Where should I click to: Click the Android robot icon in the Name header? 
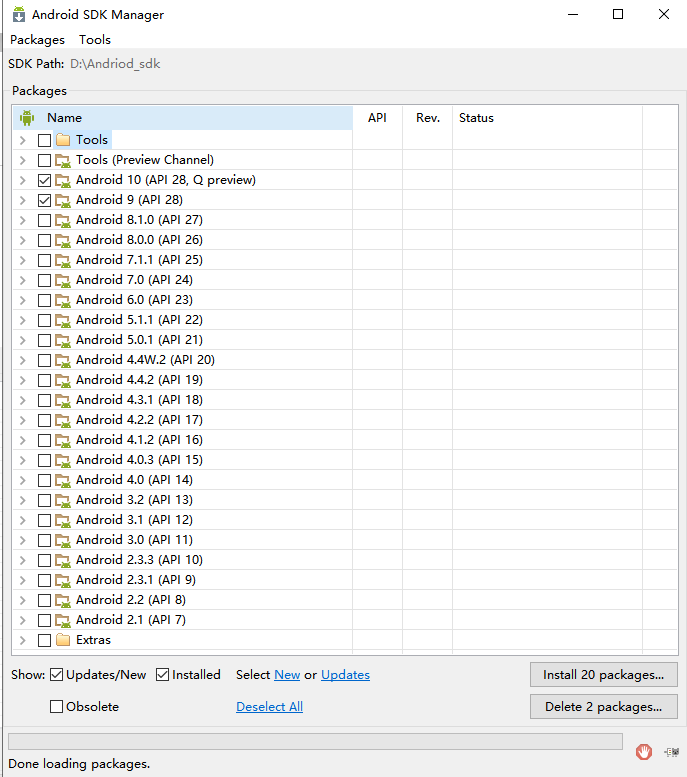coord(27,118)
